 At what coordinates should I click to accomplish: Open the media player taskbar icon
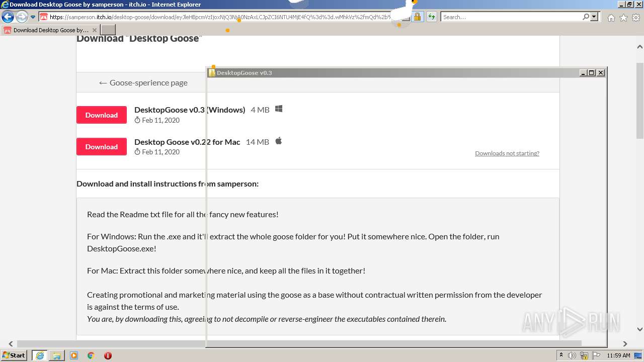(x=74, y=355)
